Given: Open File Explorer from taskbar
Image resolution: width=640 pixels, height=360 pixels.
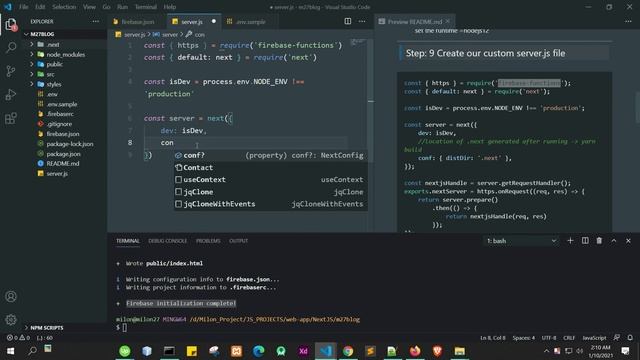Looking at the screenshot, I should (460, 351).
